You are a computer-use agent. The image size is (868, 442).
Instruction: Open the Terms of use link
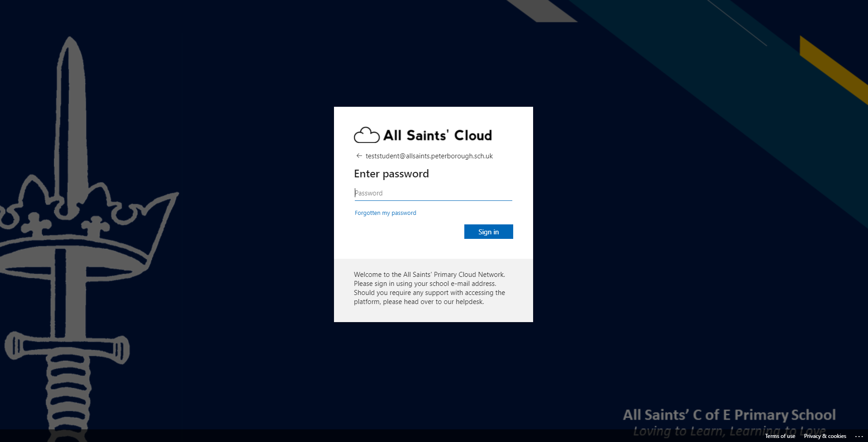780,436
